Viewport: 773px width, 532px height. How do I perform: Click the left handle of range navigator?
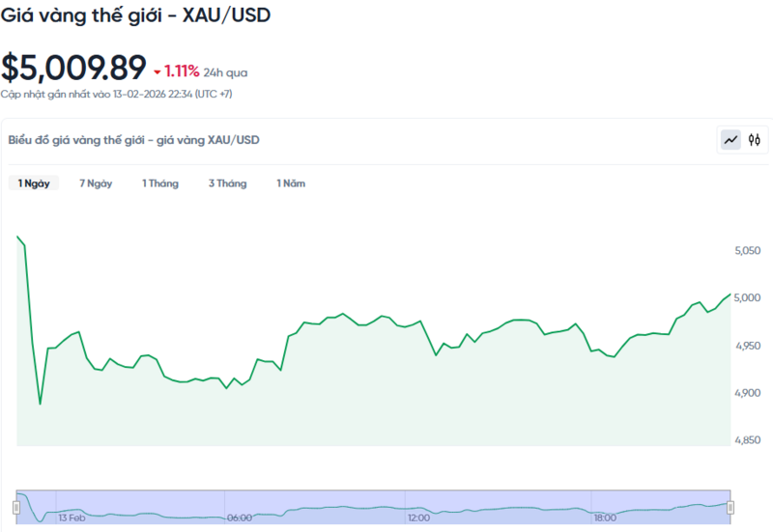pos(16,507)
